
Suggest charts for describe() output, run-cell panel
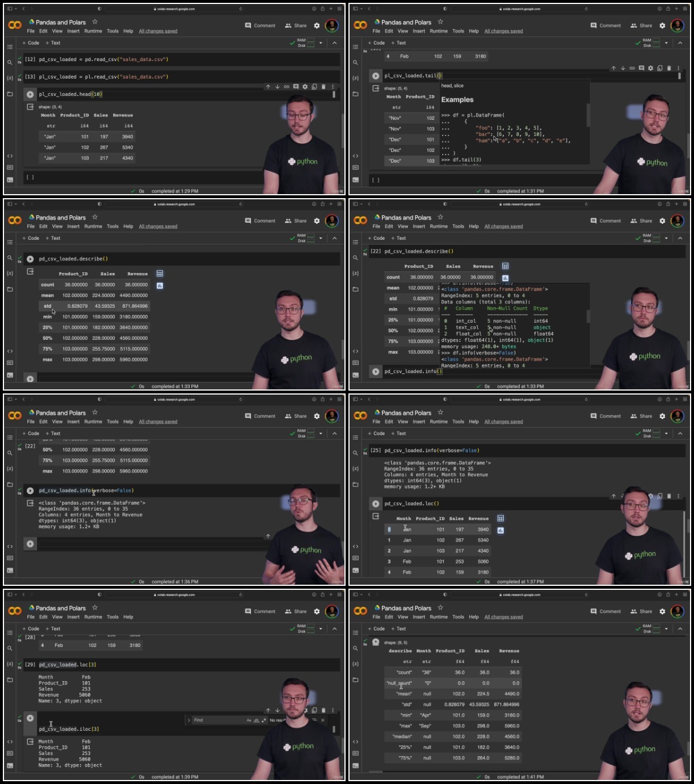coord(160,286)
